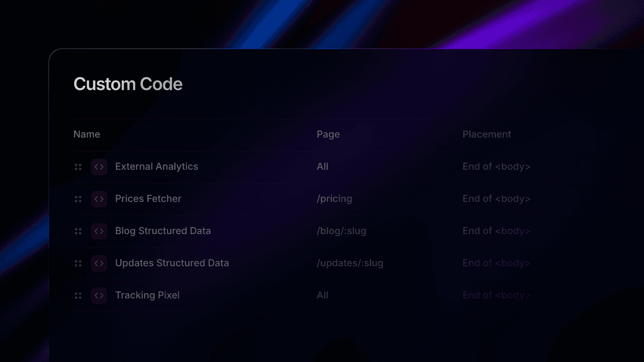The width and height of the screenshot is (644, 362).
Task: Click the drag handle for Blog Structured Data
Action: tap(78, 231)
